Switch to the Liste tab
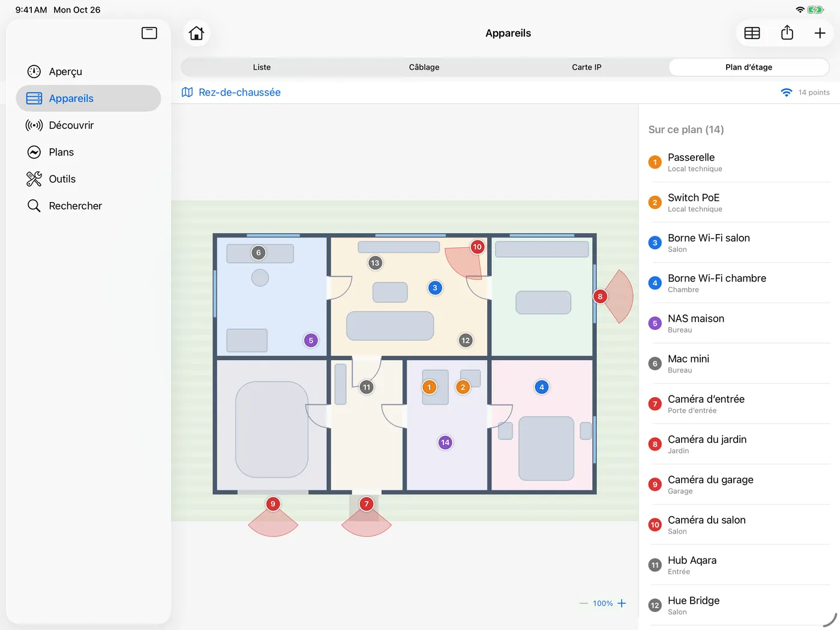 coord(262,67)
